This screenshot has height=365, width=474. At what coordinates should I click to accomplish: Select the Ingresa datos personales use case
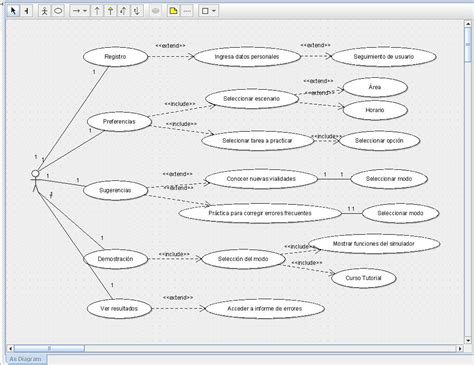click(247, 57)
